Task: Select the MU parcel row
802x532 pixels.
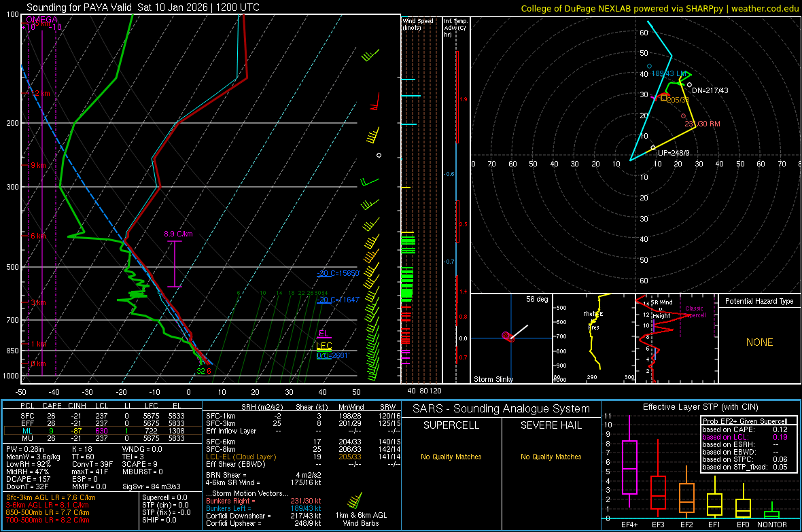Action: click(x=103, y=438)
